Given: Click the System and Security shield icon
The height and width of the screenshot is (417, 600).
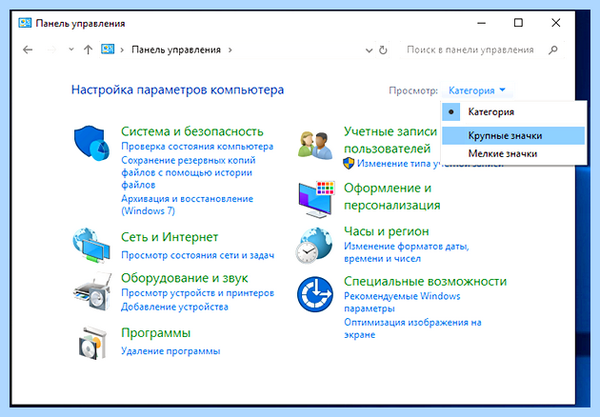Looking at the screenshot, I should [x=91, y=143].
